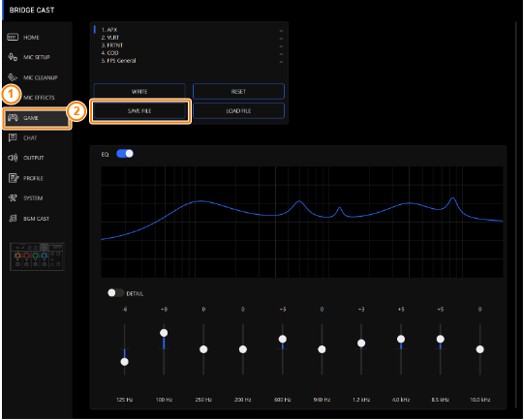Click the device image thumbnail in sidebar
The width and height of the screenshot is (524, 420).
tap(37, 256)
